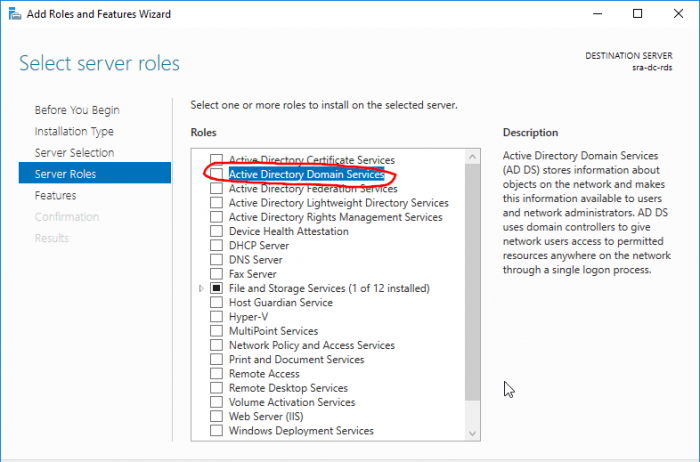Select the Device Health Attestation label
Viewport: 700px width, 462px height.
tap(289, 231)
